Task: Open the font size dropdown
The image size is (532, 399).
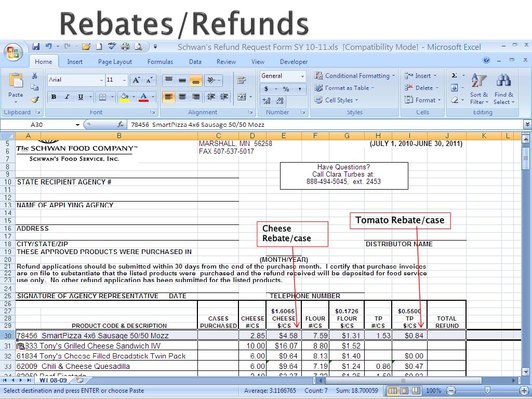Action: click(124, 80)
